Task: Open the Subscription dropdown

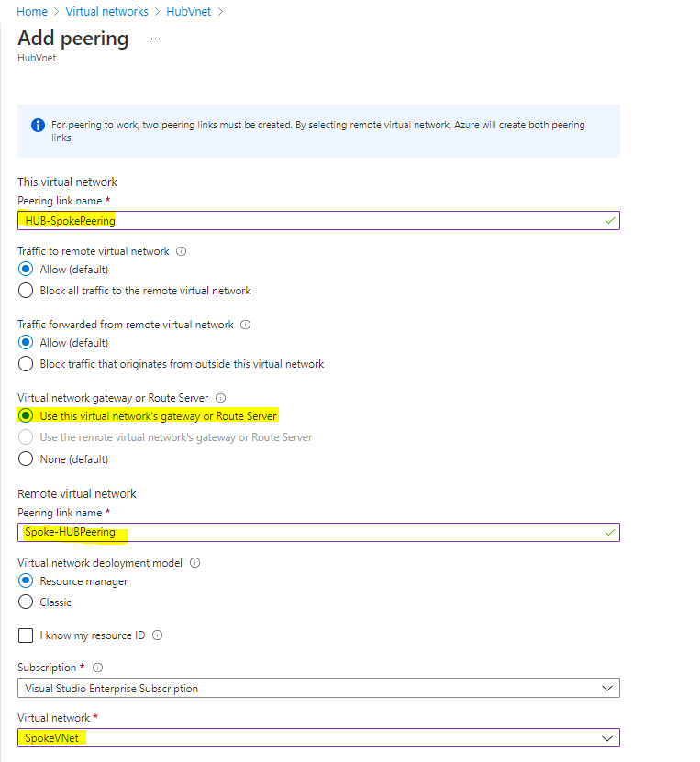Action: point(318,688)
